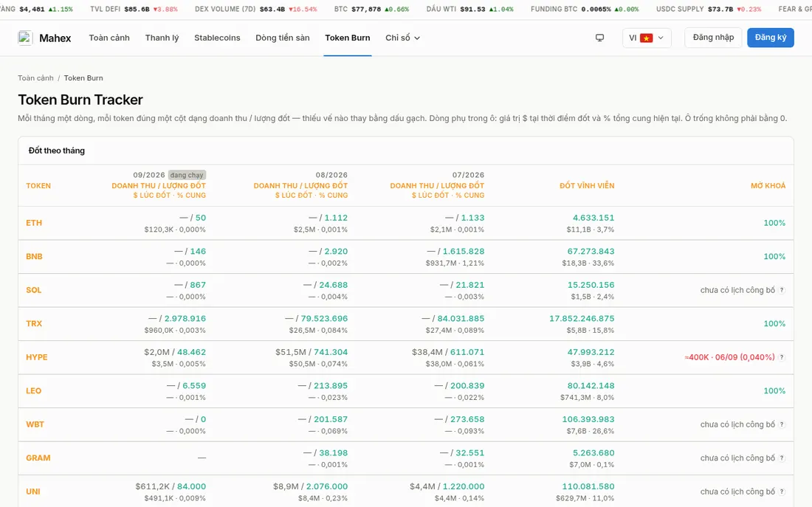Click WBT token link
This screenshot has height=507, width=812.
35,424
